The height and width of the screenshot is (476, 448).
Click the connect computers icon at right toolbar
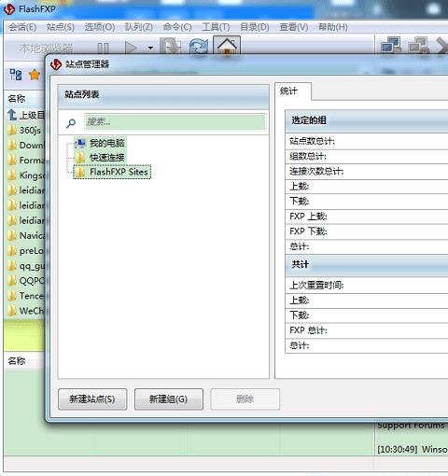[391, 46]
